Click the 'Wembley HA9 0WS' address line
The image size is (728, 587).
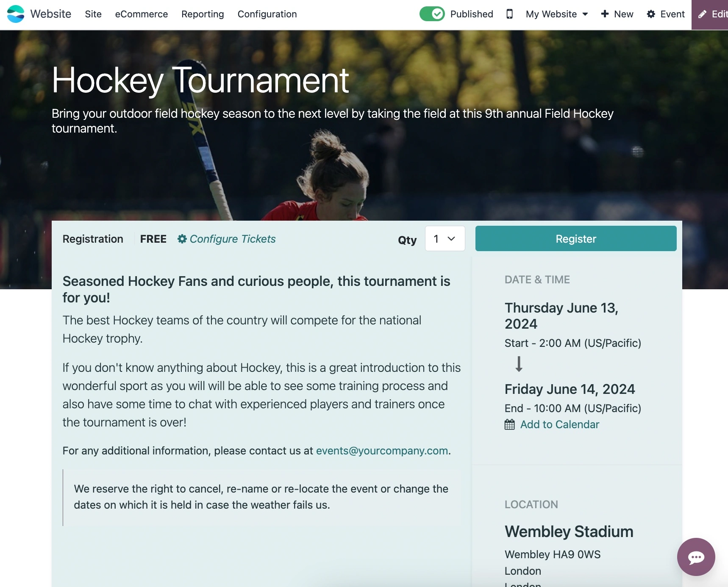553,554
